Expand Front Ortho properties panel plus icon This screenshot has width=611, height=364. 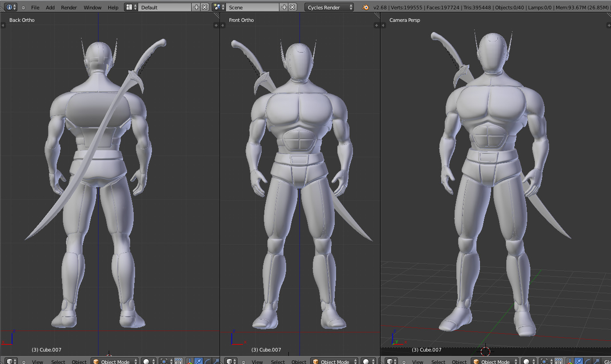(377, 25)
